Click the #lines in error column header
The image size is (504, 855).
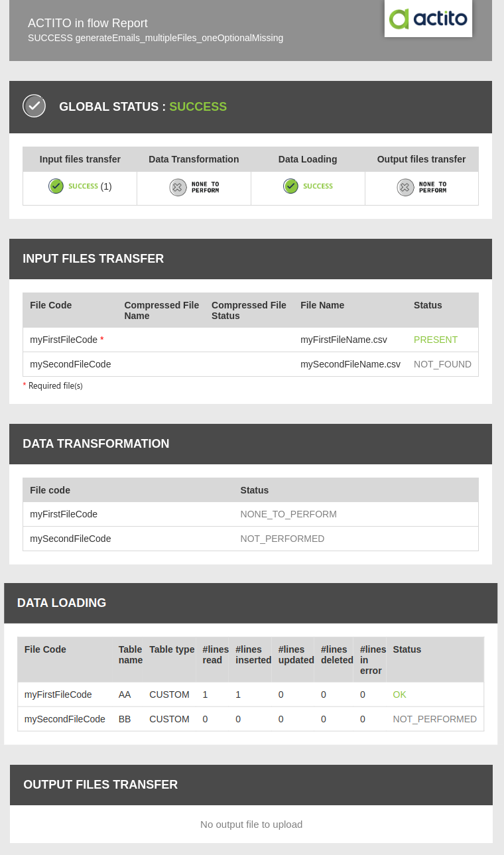373,660
